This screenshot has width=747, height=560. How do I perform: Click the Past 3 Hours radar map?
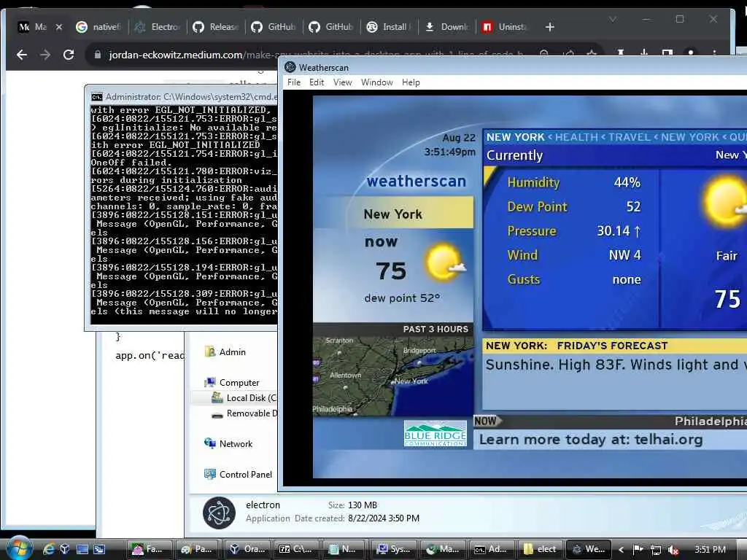coord(393,376)
